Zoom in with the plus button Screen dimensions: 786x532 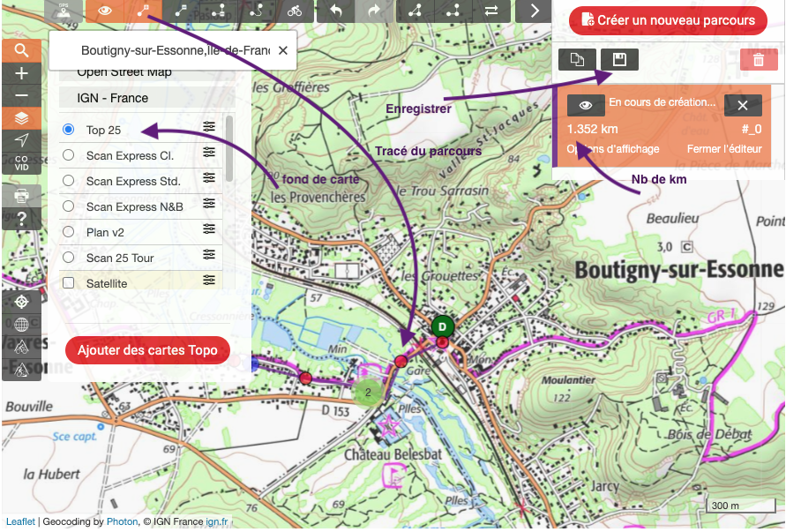click(21, 73)
